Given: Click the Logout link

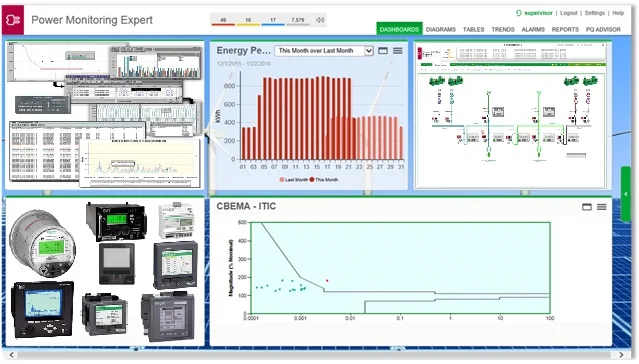Looking at the screenshot, I should point(568,13).
